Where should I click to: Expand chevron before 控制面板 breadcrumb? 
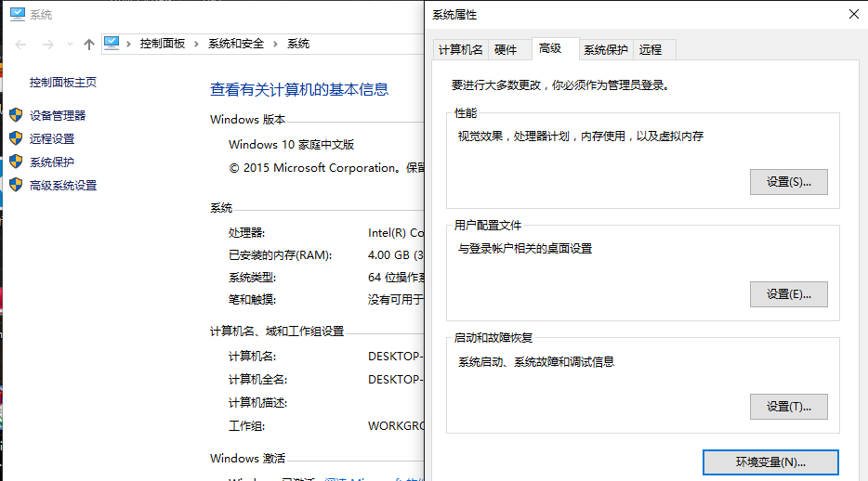[x=128, y=44]
